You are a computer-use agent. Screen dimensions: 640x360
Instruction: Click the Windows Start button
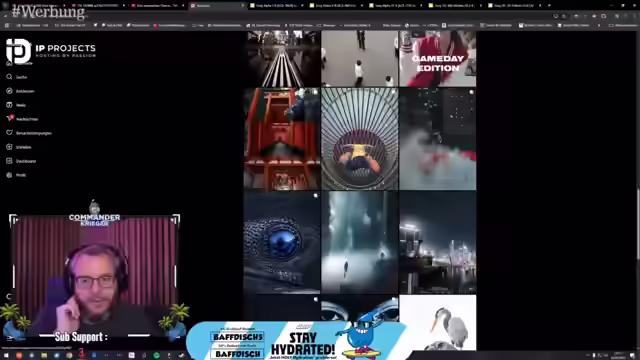(x=6, y=356)
